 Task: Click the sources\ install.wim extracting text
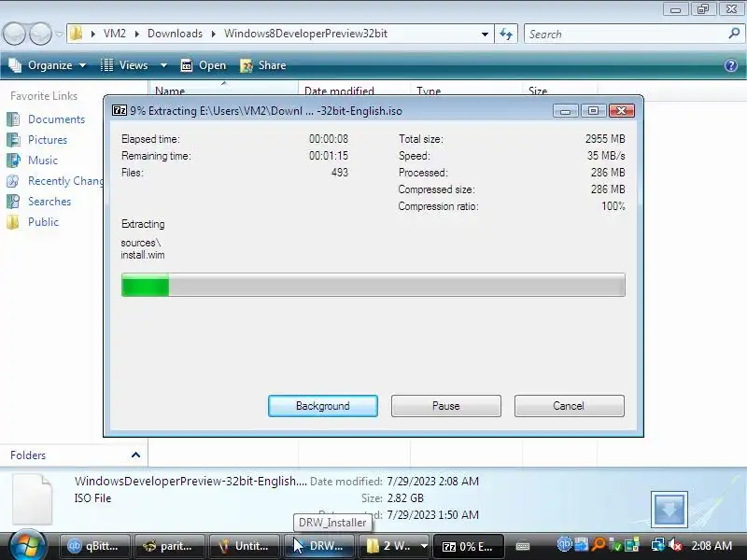pos(143,248)
